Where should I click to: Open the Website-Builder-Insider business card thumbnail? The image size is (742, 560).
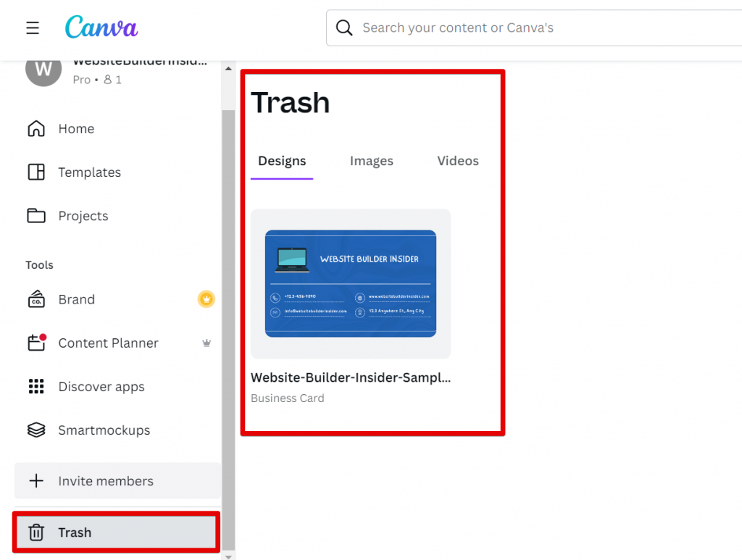350,283
